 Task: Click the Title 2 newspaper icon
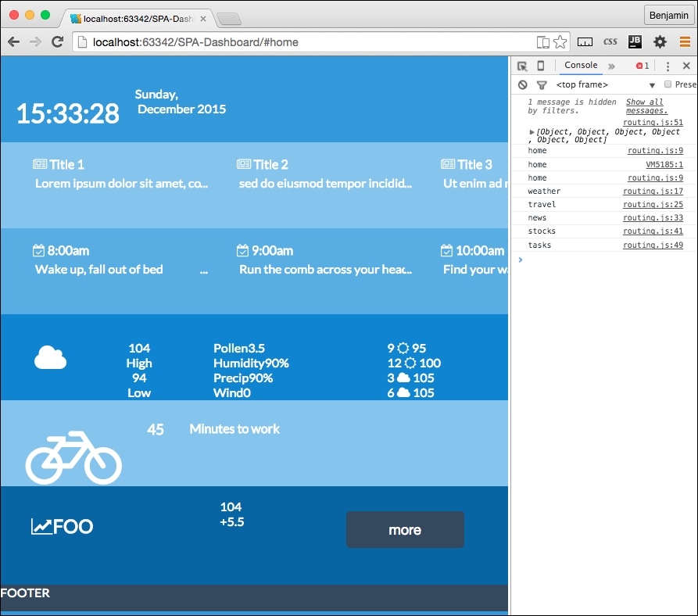click(244, 164)
